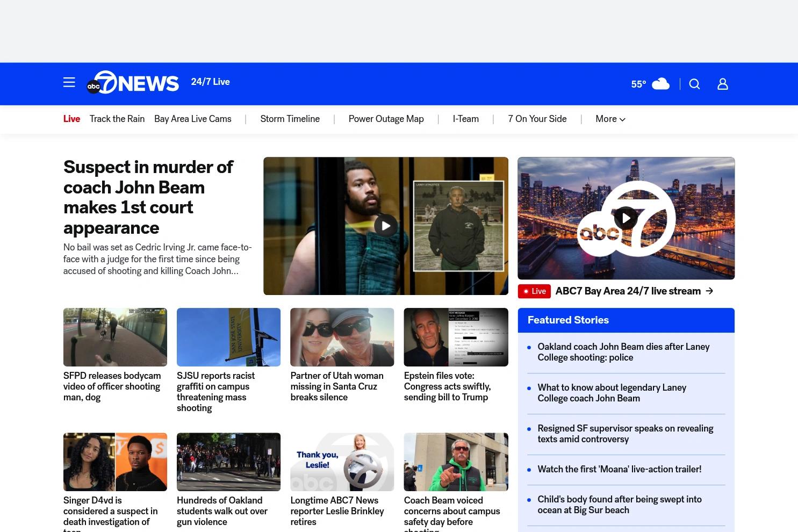Open Bay Area Live Cams
This screenshot has height=532, width=798.
193,119
